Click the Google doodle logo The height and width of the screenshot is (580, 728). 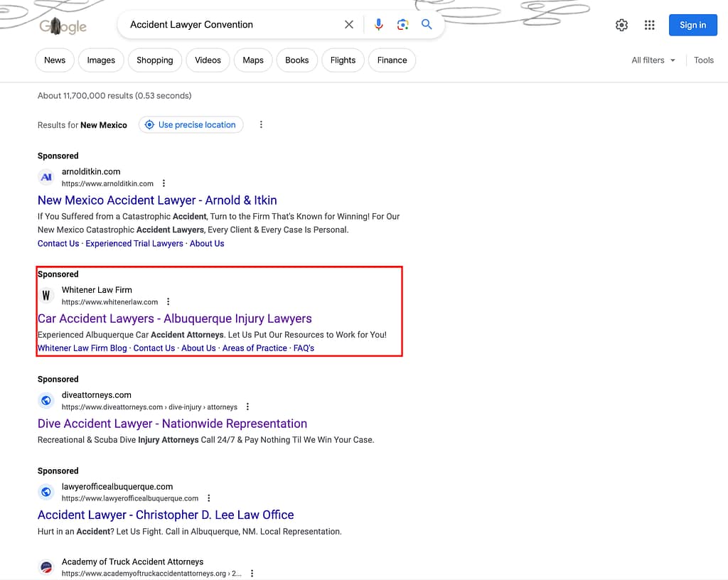[63, 26]
